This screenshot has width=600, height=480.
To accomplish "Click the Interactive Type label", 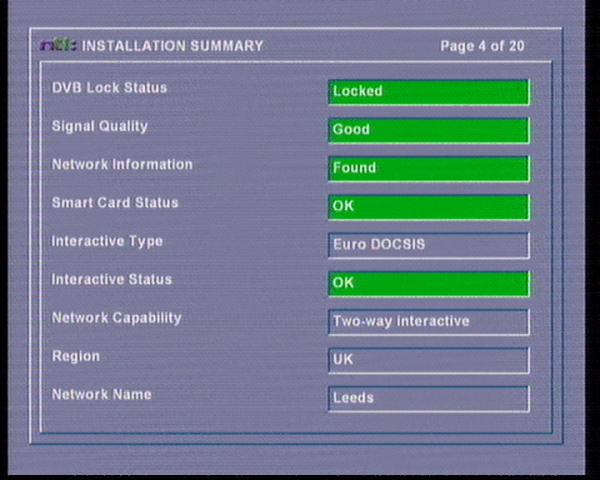I will 107,241.
